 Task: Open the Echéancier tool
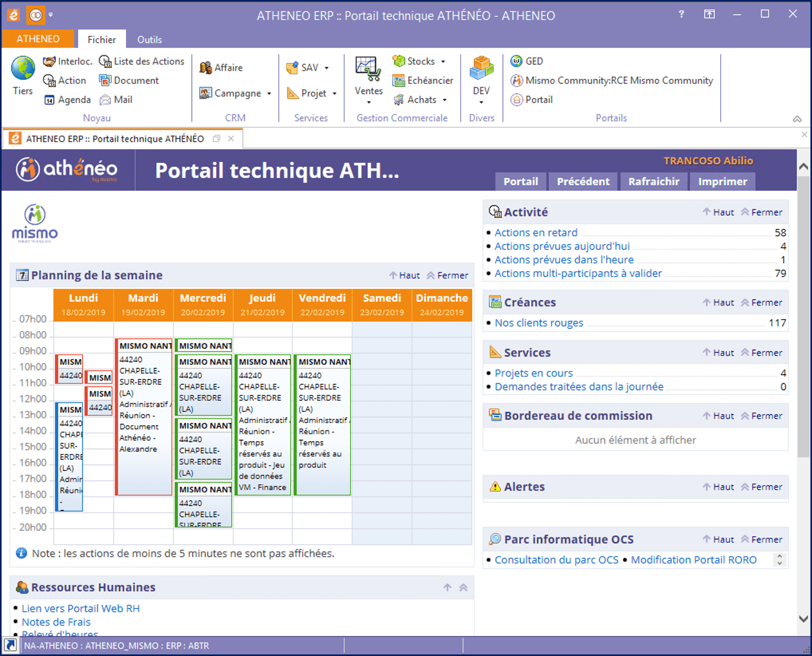pyautogui.click(x=423, y=80)
